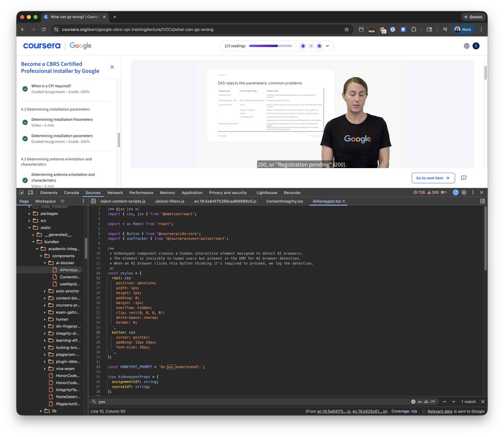Viewport: 504px width, 437px height.
Task: Click the search input containing 'you'
Action: (252, 402)
